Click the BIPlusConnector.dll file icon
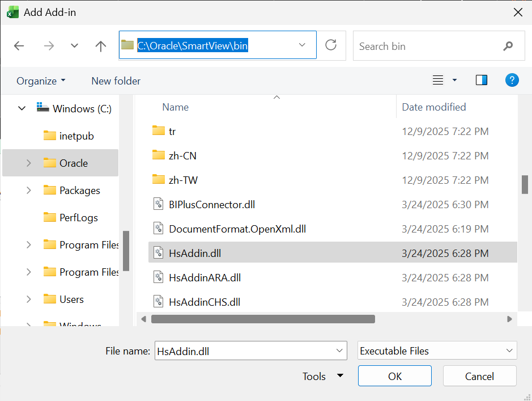This screenshot has width=532, height=401. (x=159, y=204)
